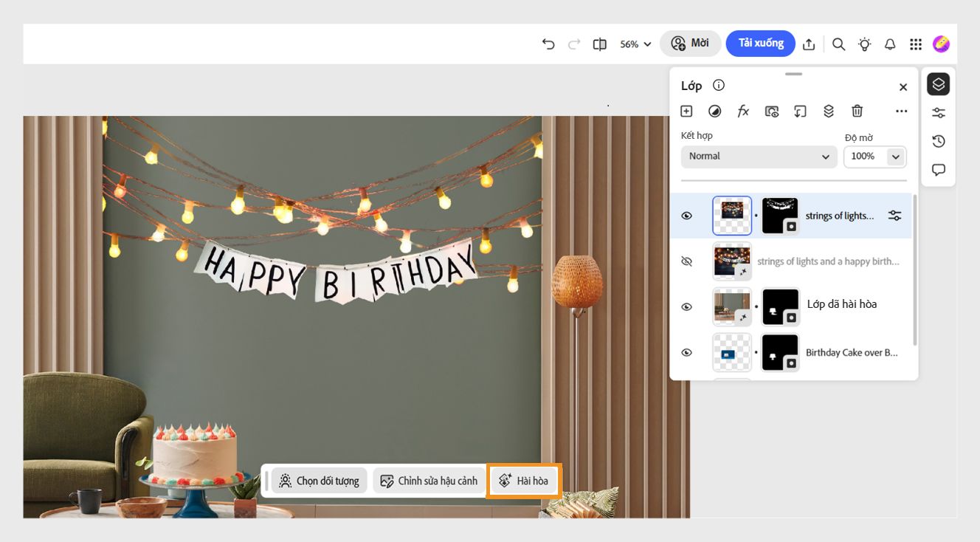
Task: Show the hidden 'strings of lights and a happy birth' layer
Action: click(686, 261)
